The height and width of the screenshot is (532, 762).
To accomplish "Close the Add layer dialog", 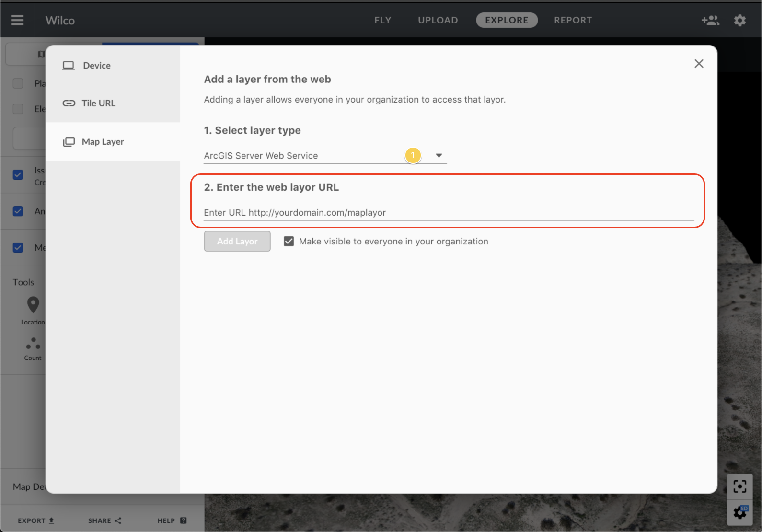I will (699, 64).
